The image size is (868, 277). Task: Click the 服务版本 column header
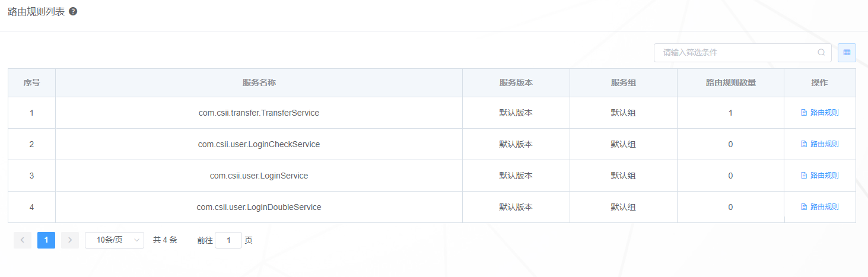[x=516, y=83]
